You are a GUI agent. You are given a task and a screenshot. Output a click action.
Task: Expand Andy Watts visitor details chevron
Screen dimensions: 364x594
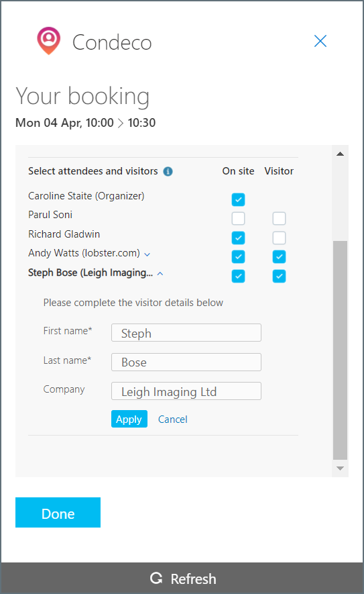tap(147, 254)
